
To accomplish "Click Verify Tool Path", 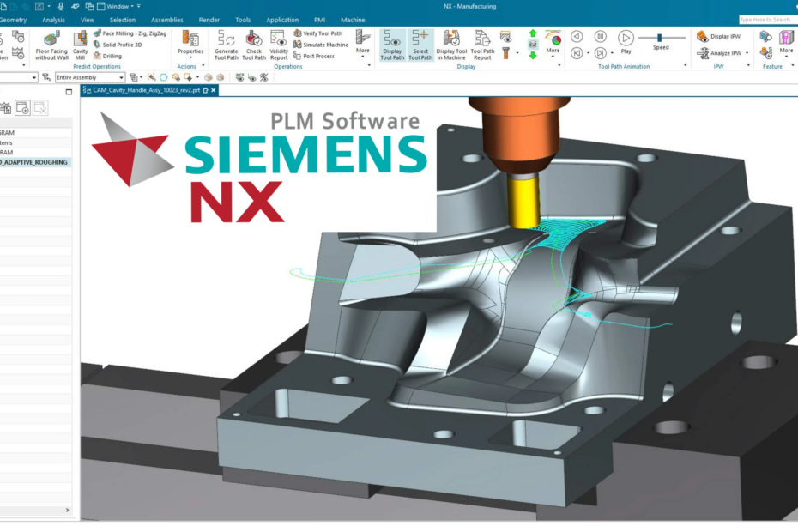I will coord(317,33).
